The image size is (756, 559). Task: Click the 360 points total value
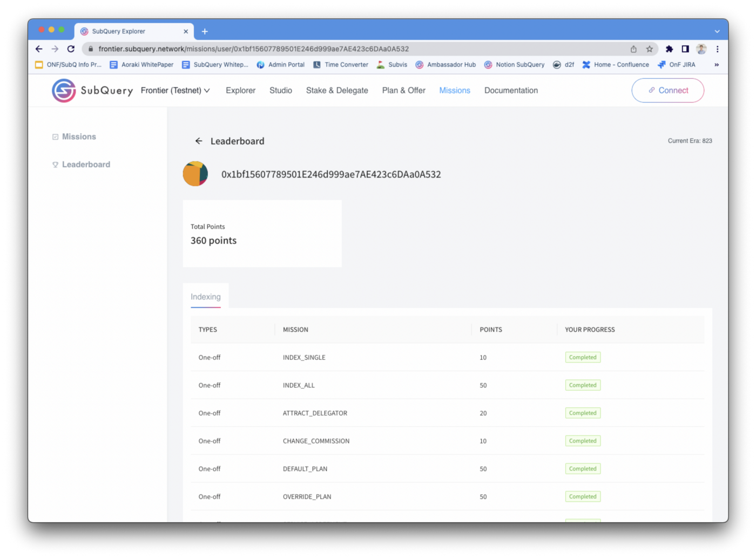(x=214, y=241)
